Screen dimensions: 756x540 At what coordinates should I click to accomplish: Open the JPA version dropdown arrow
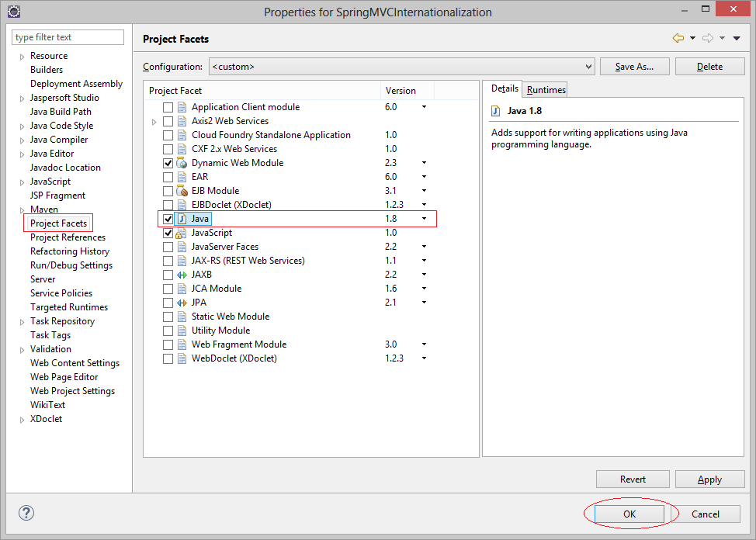pyautogui.click(x=425, y=303)
